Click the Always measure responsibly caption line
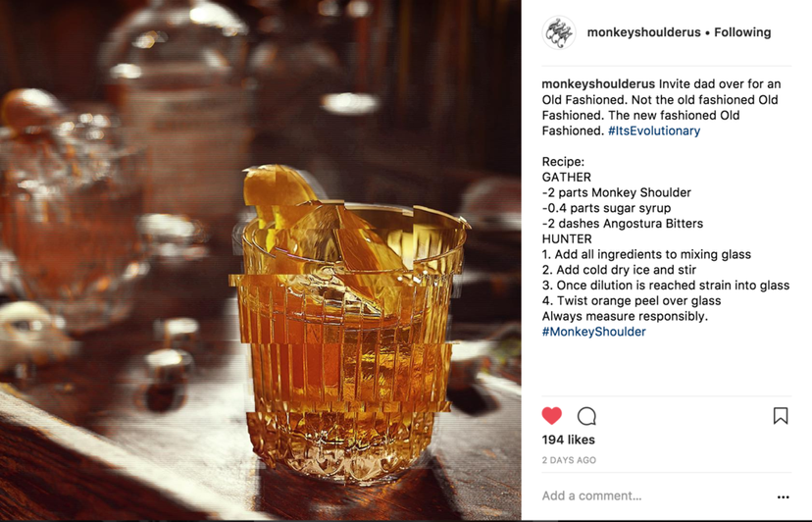Screen dimensions: 812x522 click(625, 316)
